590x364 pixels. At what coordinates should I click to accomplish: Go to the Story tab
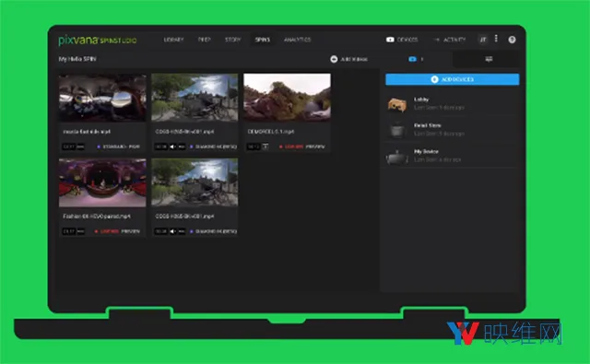[232, 40]
